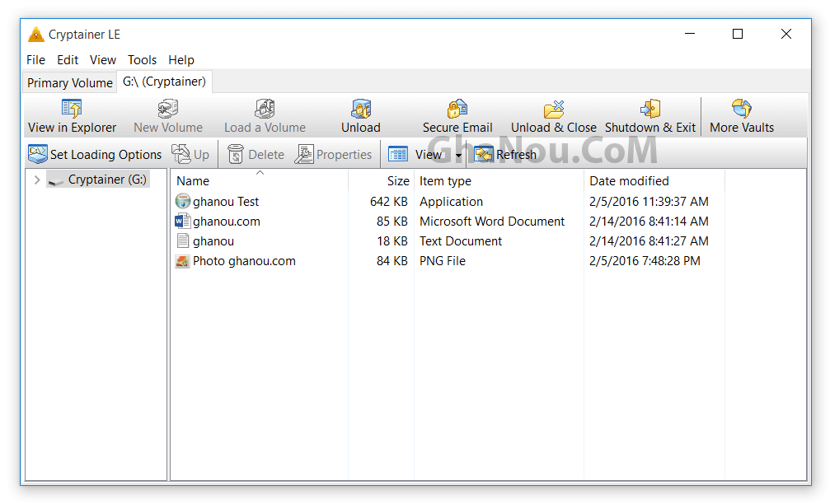Switch to the Primary Volume tab
The width and height of the screenshot is (830, 504).
[x=70, y=83]
